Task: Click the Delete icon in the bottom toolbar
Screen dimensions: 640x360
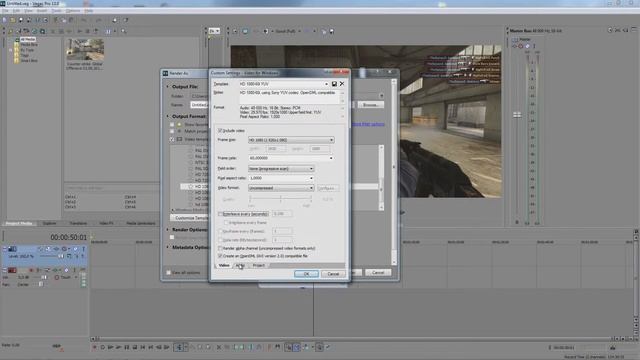Action: [x=219, y=347]
